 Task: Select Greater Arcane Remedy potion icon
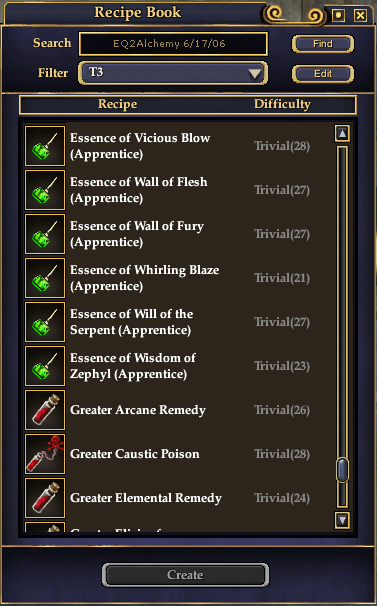[x=45, y=410]
